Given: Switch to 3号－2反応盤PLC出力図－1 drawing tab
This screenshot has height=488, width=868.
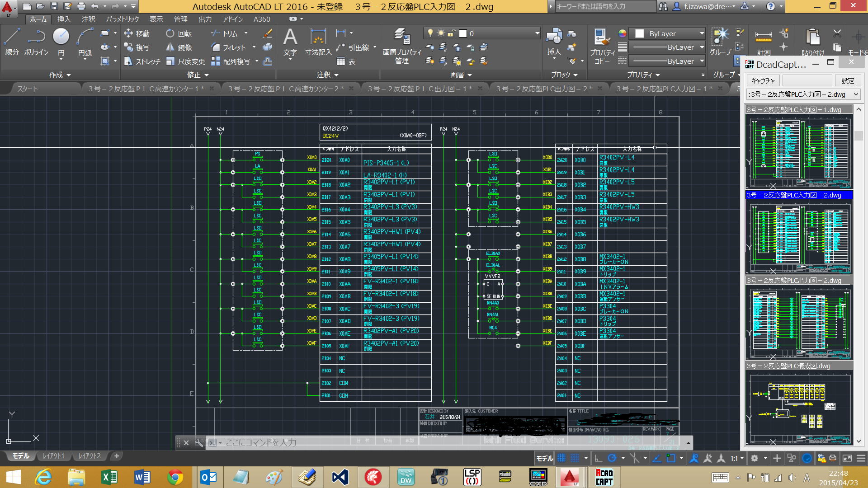Looking at the screenshot, I should pos(420,89).
